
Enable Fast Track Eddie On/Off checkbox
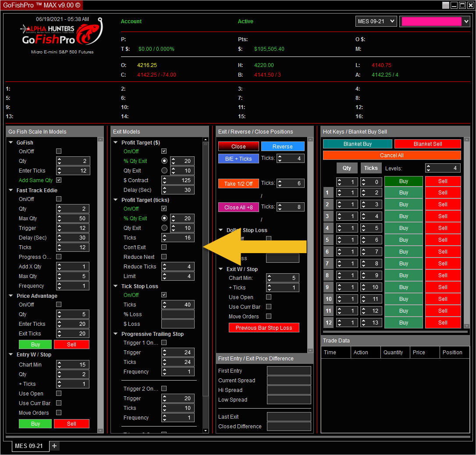click(x=59, y=199)
